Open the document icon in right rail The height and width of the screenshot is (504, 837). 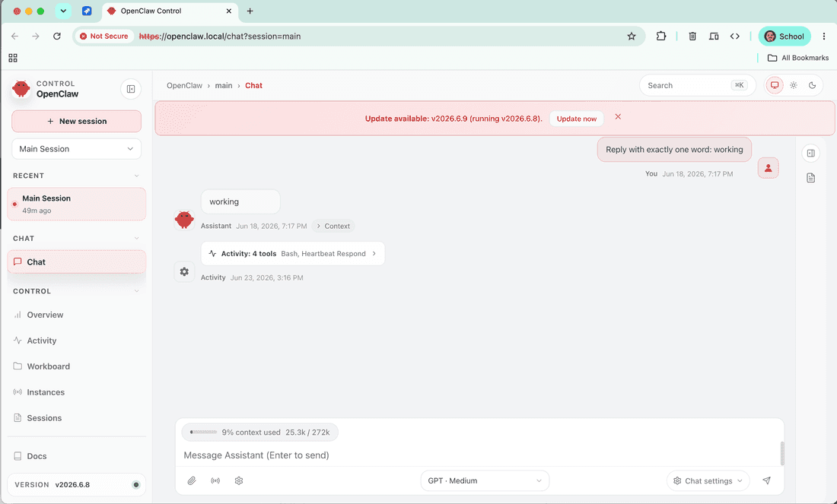pyautogui.click(x=811, y=178)
